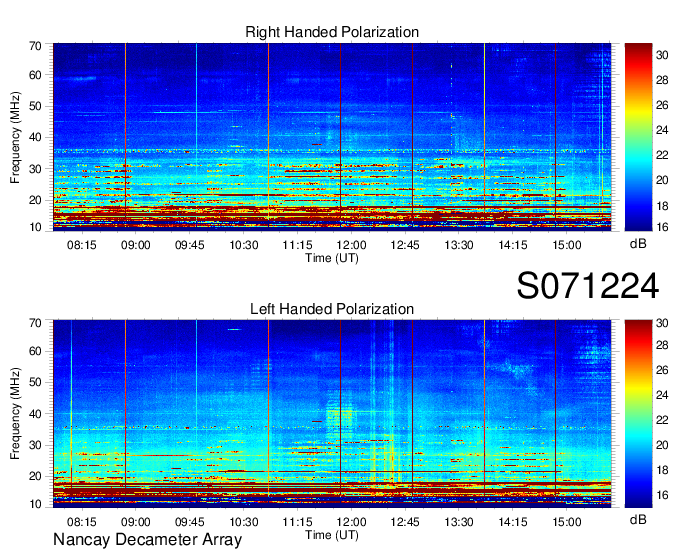The width and height of the screenshot is (680, 552).
Task: Click the 10 MHz tick of Right Handed plot
Action: 35,227
